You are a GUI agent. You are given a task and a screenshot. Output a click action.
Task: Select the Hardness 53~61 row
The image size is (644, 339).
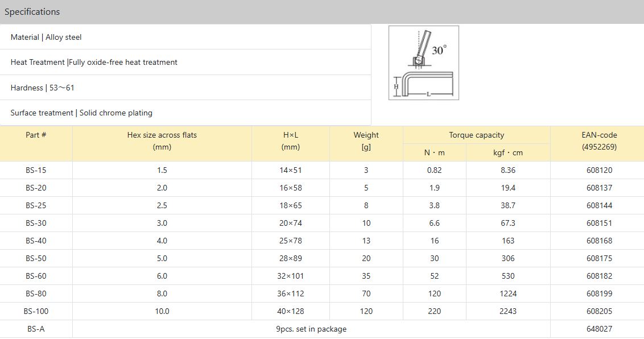(x=42, y=88)
